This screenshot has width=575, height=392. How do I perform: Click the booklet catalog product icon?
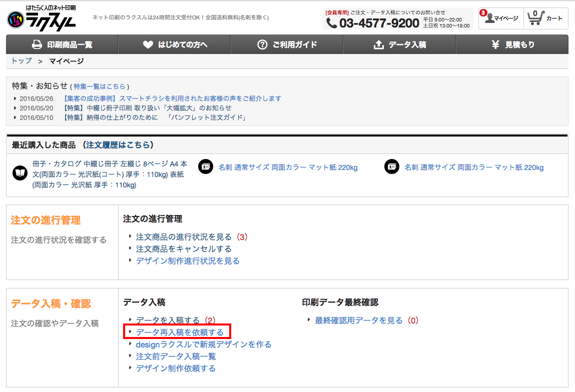coord(20,173)
